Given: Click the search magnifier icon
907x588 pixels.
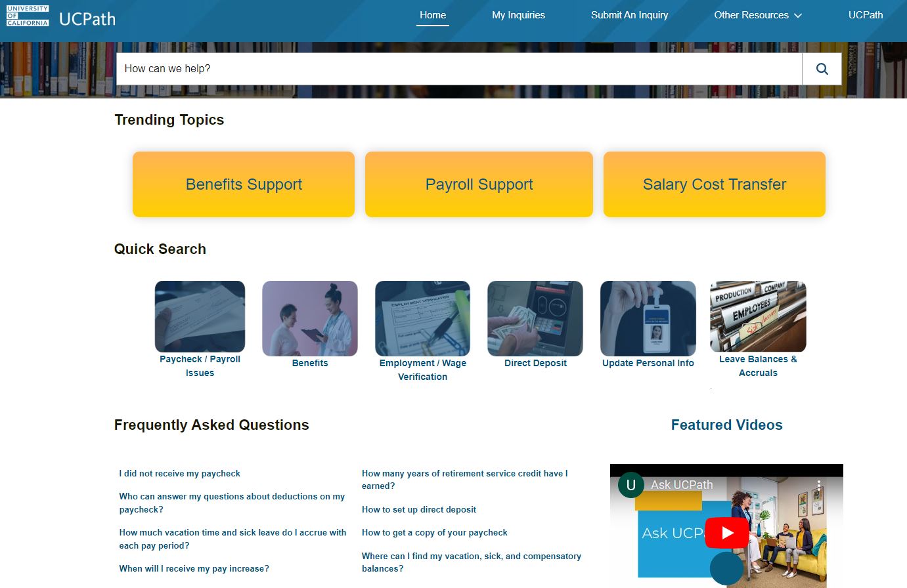Looking at the screenshot, I should point(822,69).
